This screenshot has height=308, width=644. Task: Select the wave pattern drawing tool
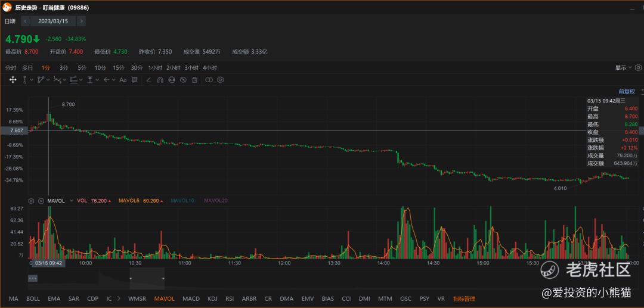coord(57,80)
